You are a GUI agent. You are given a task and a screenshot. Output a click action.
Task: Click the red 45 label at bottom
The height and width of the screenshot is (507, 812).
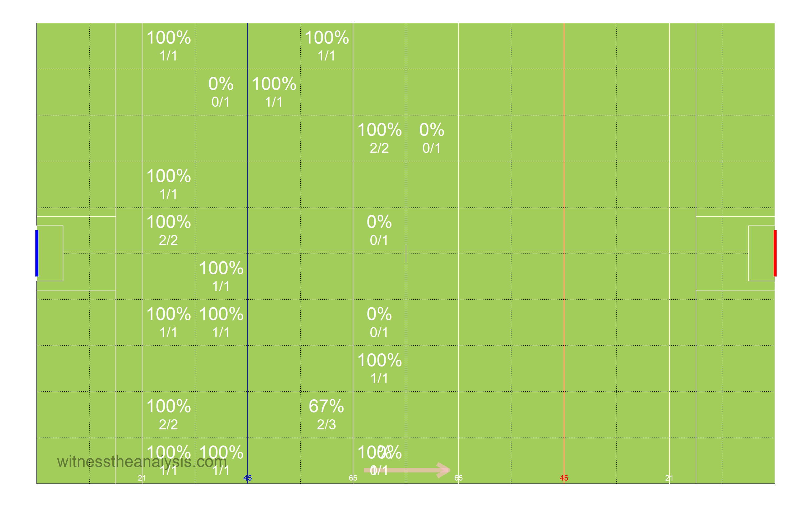(x=564, y=478)
